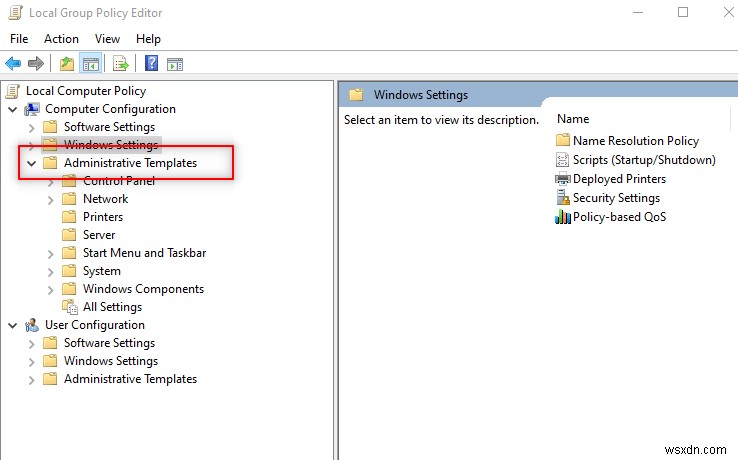Screen dimensions: 738x460
Task: Open Help via the question mark icon
Action: coord(151,64)
